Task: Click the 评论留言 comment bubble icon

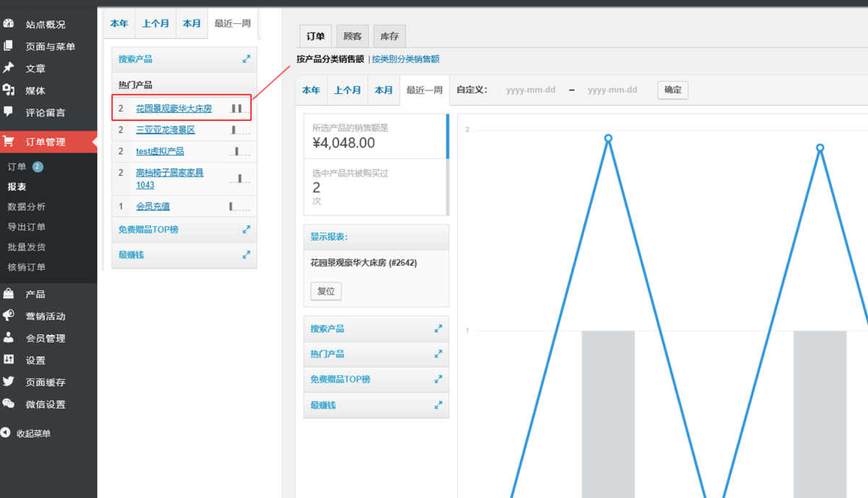Action: pos(9,112)
